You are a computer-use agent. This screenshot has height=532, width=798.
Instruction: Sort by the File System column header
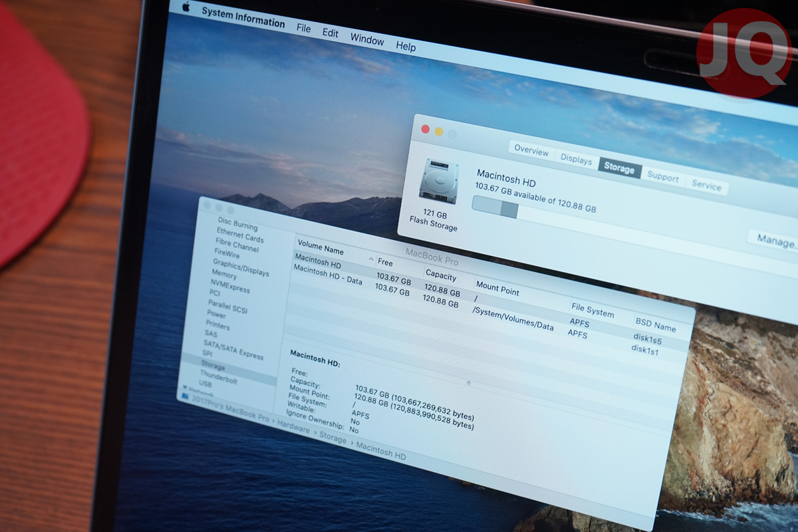pos(593,310)
